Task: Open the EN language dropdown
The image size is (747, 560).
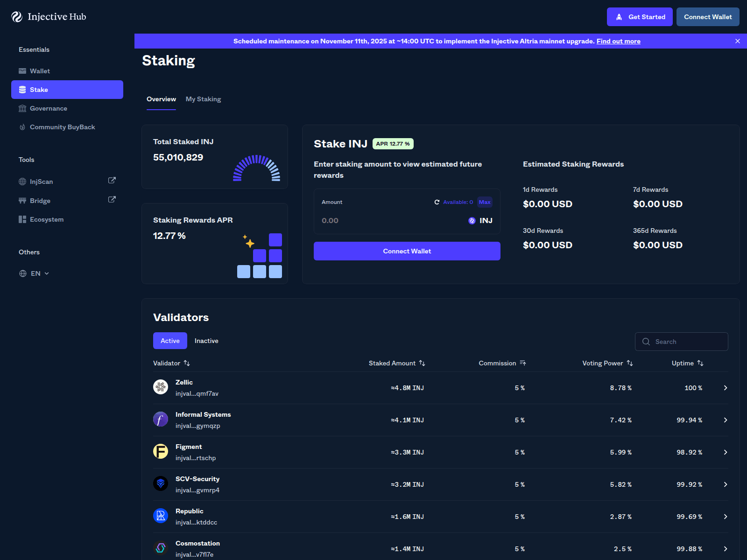Action: [x=34, y=273]
